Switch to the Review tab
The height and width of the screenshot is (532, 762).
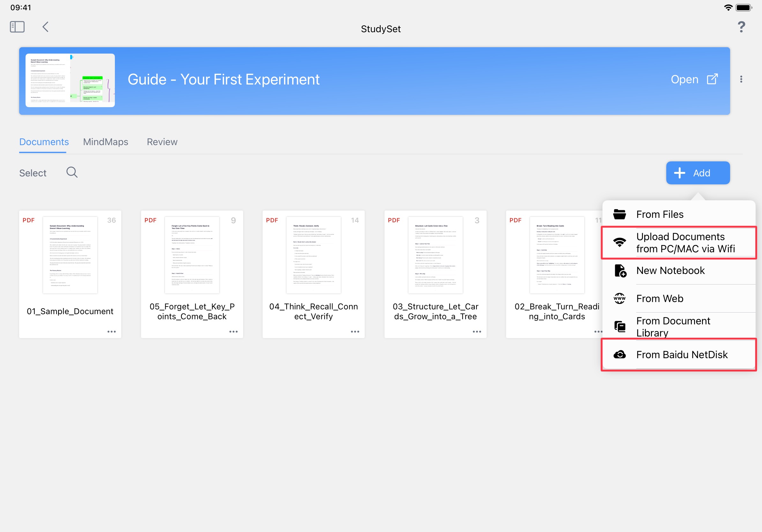[x=162, y=142]
